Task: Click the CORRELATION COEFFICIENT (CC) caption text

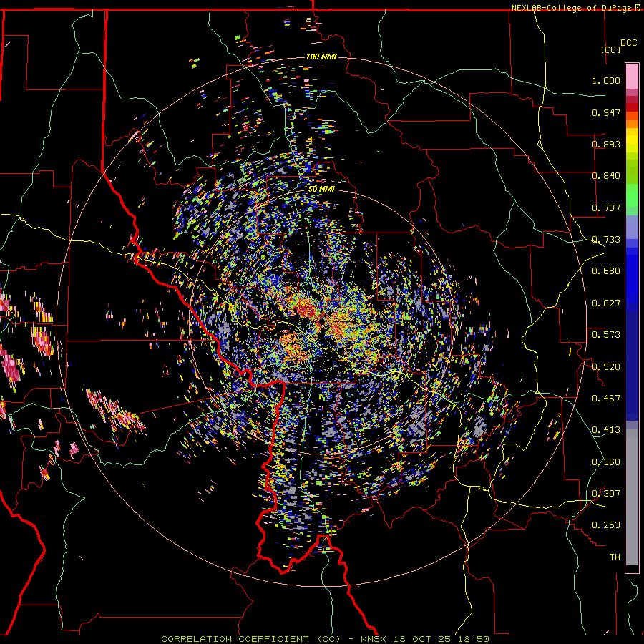Action: (250, 639)
